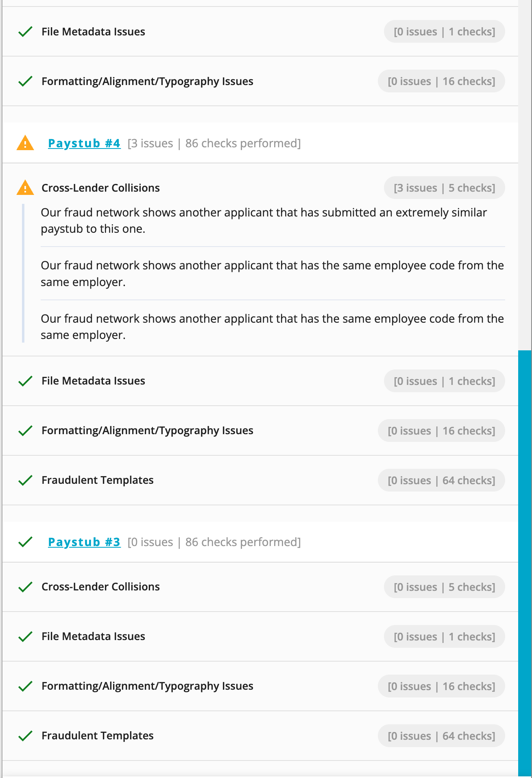Image resolution: width=532 pixels, height=778 pixels.
Task: Click the warning triangle beside Paystub #4
Action: tap(25, 143)
